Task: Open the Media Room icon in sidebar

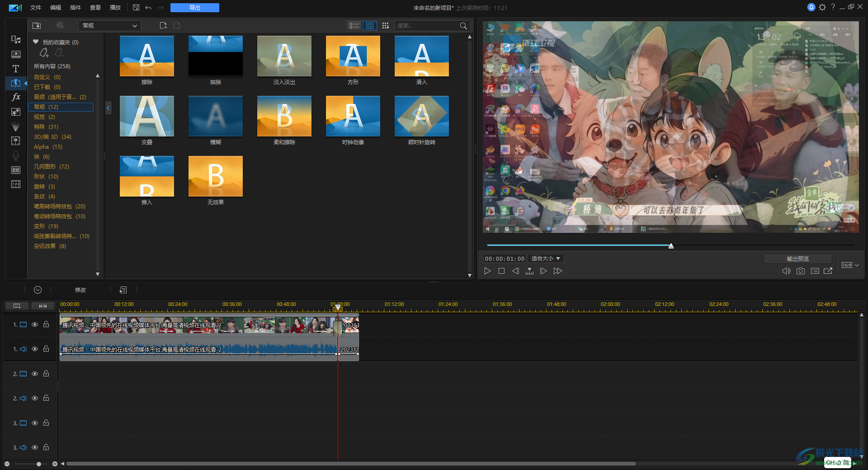Action: pos(16,40)
